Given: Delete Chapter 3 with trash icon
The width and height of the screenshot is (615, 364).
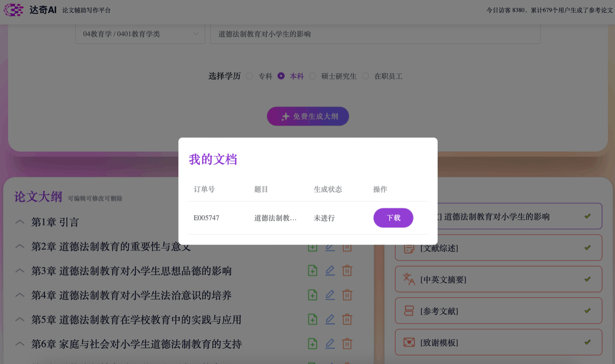Looking at the screenshot, I should coord(347,271).
